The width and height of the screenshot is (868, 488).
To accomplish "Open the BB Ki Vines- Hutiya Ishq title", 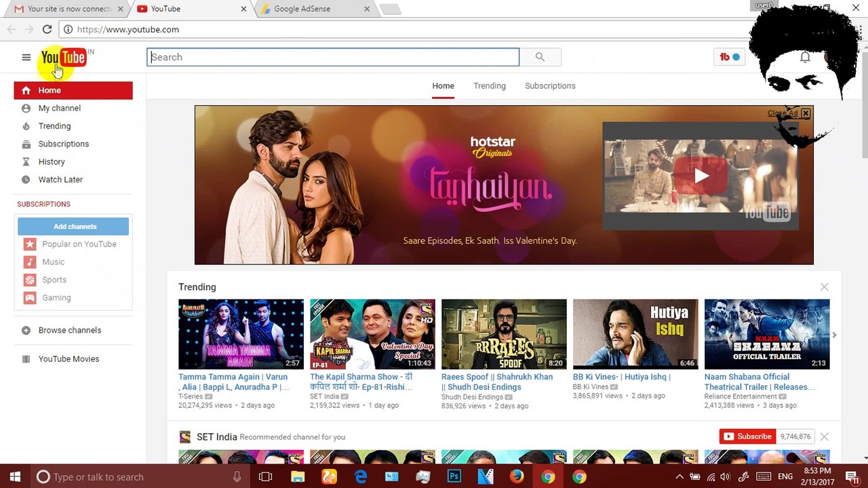I will [622, 377].
